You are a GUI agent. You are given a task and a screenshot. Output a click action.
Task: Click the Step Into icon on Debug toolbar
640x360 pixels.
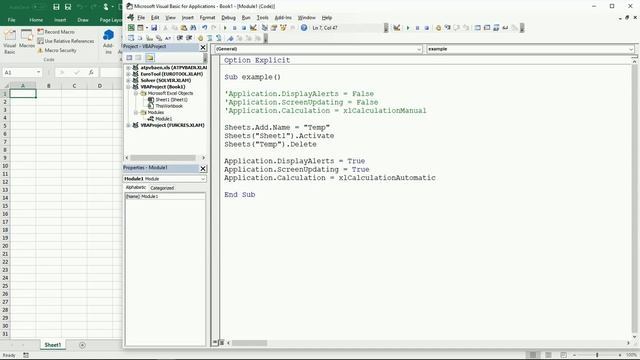pos(448,28)
